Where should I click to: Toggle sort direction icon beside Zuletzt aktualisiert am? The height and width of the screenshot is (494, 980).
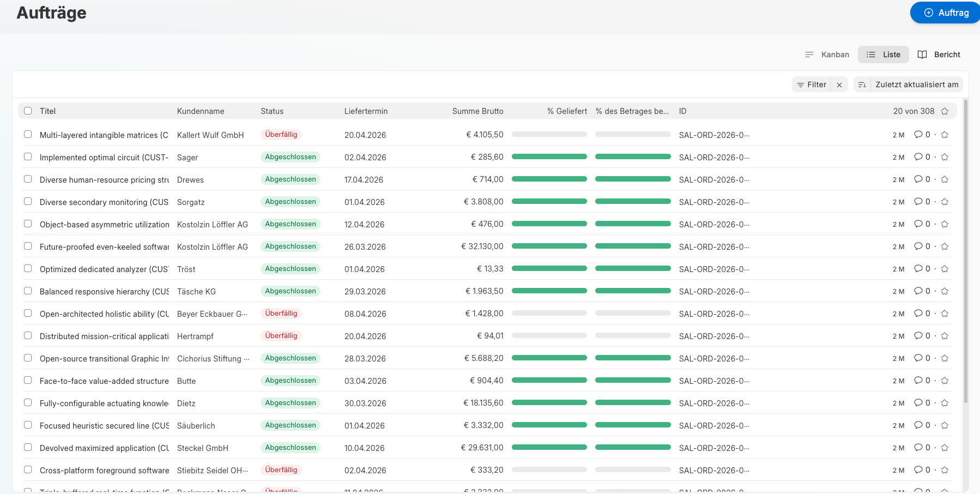coord(862,85)
